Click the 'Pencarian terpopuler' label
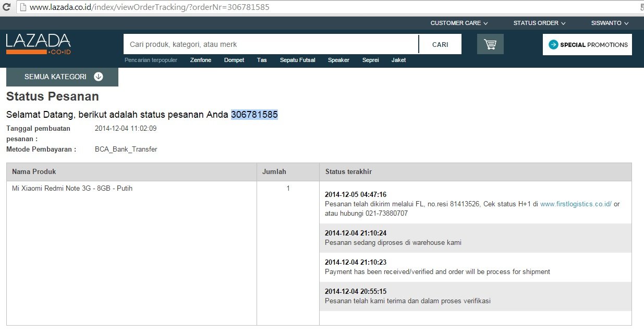The image size is (644, 335). tap(151, 60)
